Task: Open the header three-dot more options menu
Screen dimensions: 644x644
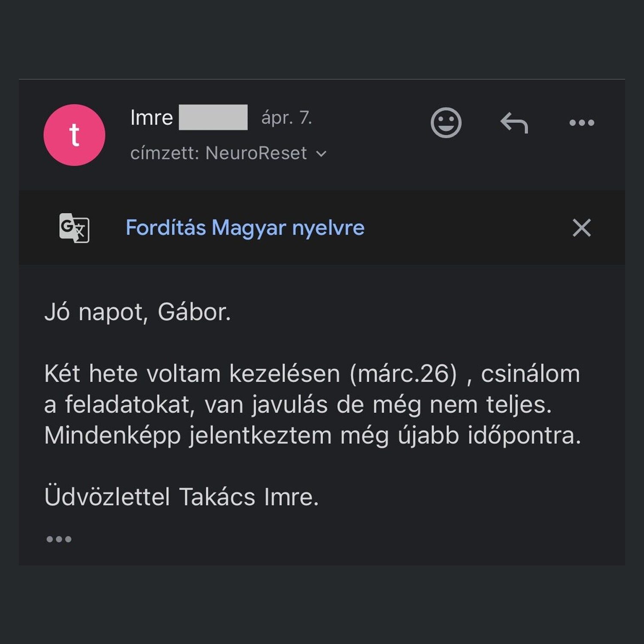Action: tap(581, 123)
